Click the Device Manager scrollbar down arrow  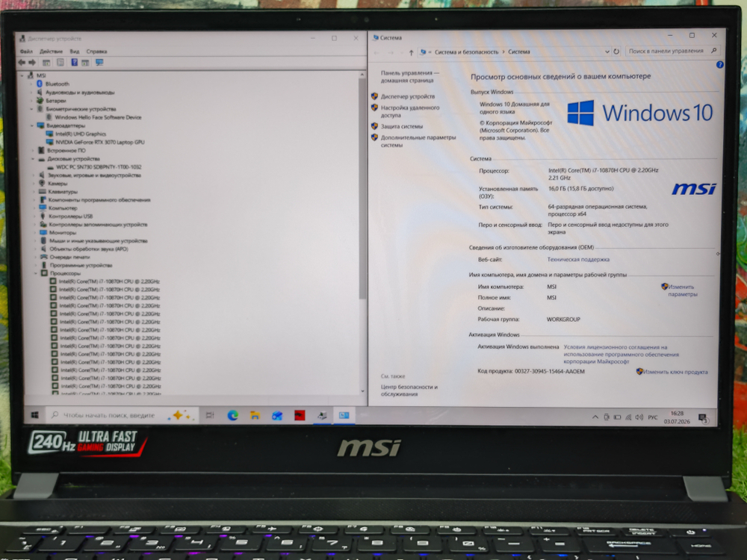(362, 391)
